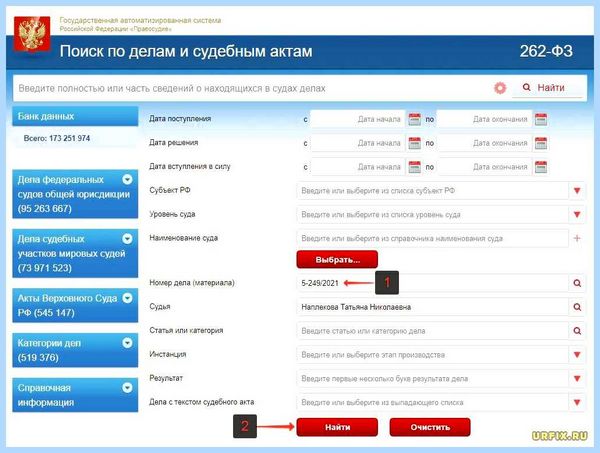Click Дата поступления Дата окончания field
The height and width of the screenshot is (453, 600).
point(484,119)
